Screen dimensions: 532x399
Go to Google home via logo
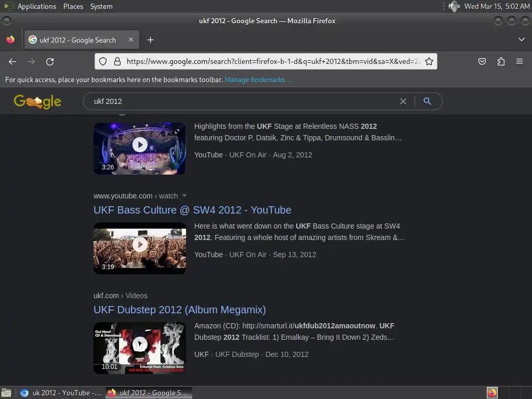pyautogui.click(x=37, y=101)
